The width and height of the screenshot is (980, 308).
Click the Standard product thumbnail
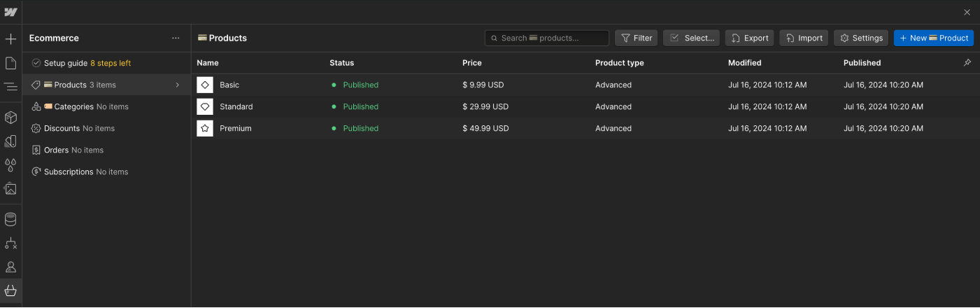[x=205, y=106]
